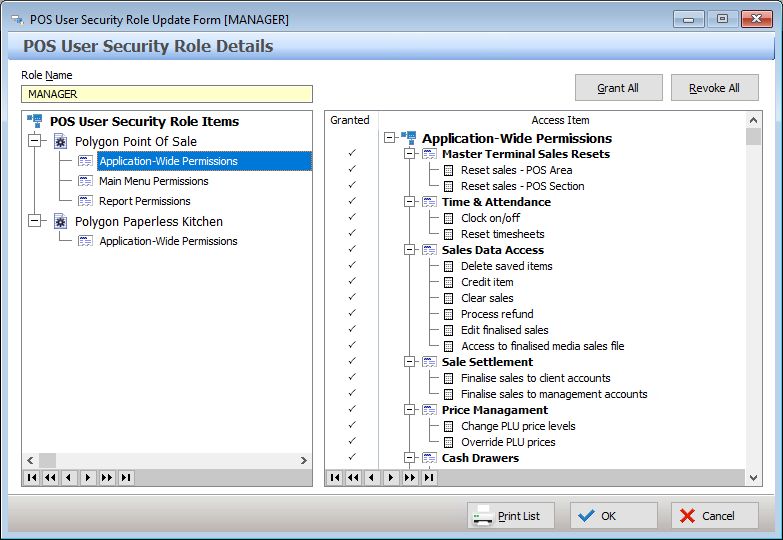This screenshot has height=540, width=783.
Task: Click the Report Permissions list icon
Action: coord(85,201)
